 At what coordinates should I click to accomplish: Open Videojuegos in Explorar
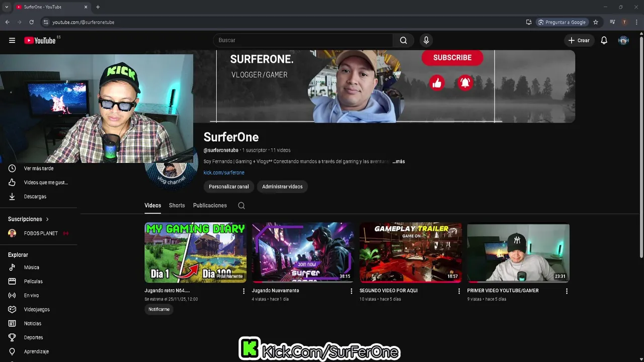tap(39, 310)
